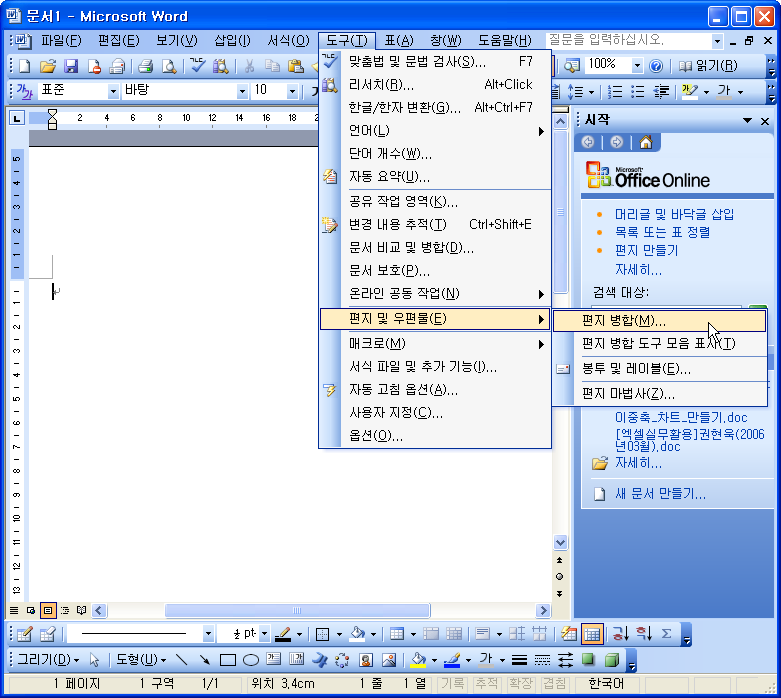The image size is (781, 698).
Task: Switch to Reading Layout view button
Action: coord(82,610)
